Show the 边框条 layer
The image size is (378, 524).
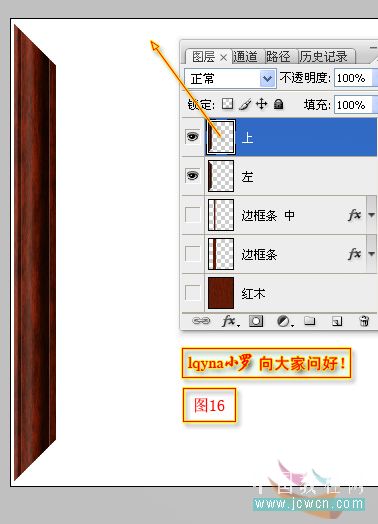click(x=193, y=254)
